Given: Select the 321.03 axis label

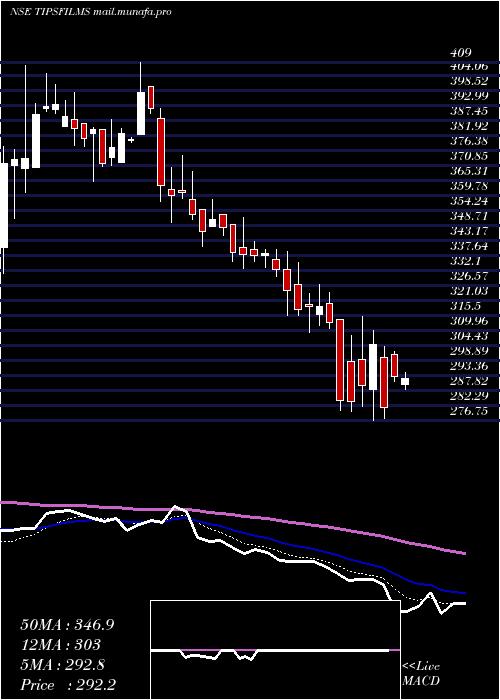Looking at the screenshot, I should (469, 291).
